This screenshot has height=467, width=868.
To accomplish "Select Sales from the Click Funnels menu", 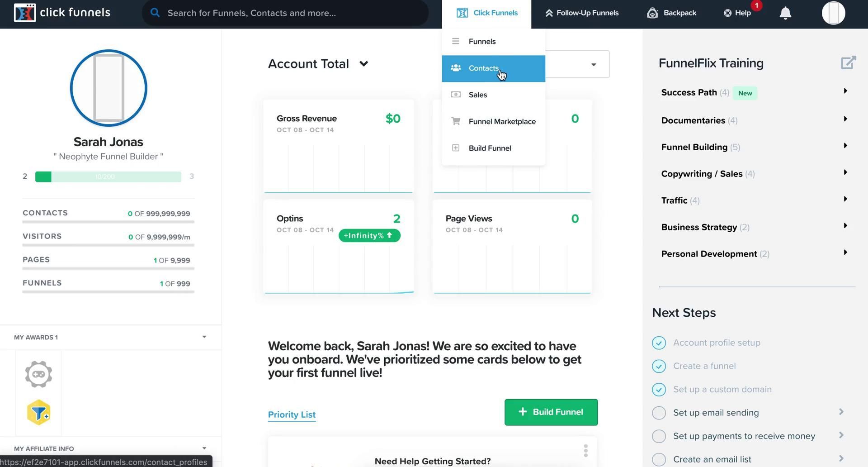I will point(478,95).
